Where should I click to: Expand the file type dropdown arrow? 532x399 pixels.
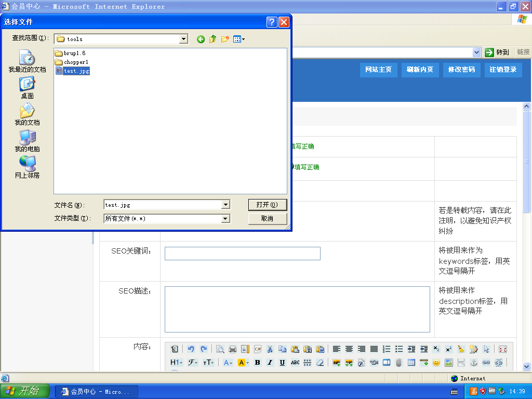pos(225,219)
